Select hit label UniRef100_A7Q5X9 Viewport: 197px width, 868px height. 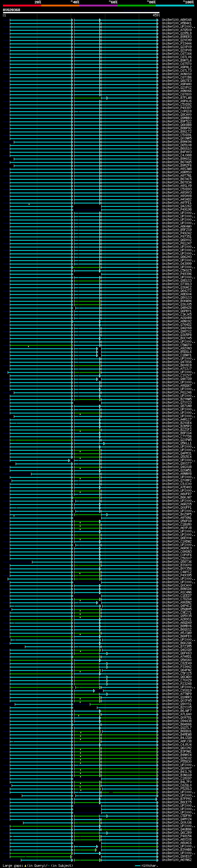(177, 30)
